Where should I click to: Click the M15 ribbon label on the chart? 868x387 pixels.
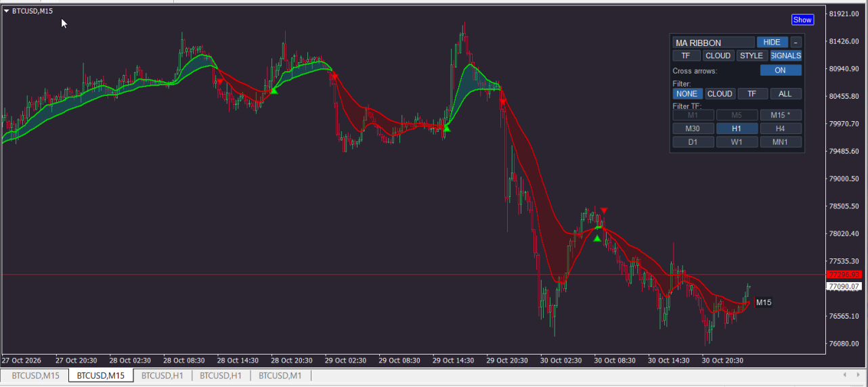pos(764,302)
